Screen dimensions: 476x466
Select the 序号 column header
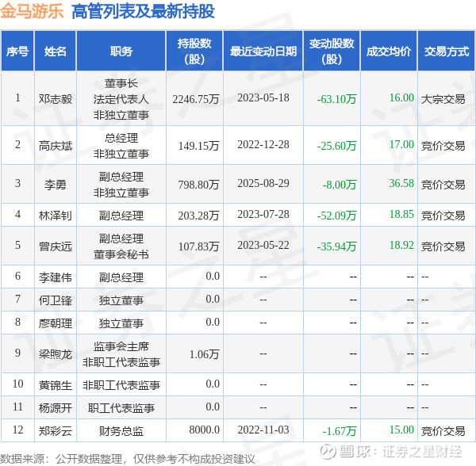[17, 52]
